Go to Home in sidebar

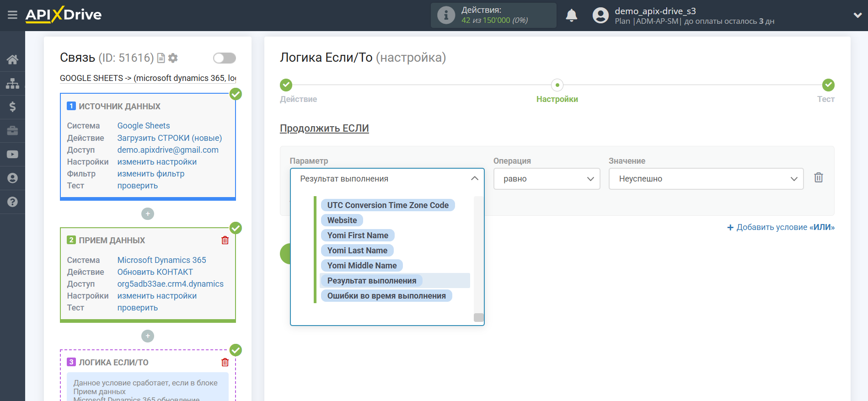(x=12, y=59)
